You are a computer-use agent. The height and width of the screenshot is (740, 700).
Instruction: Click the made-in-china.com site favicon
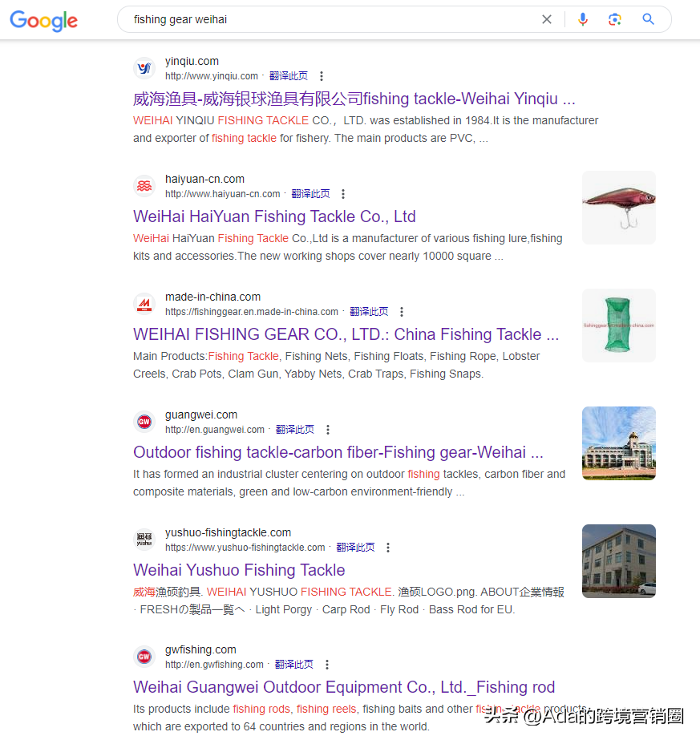(x=144, y=304)
